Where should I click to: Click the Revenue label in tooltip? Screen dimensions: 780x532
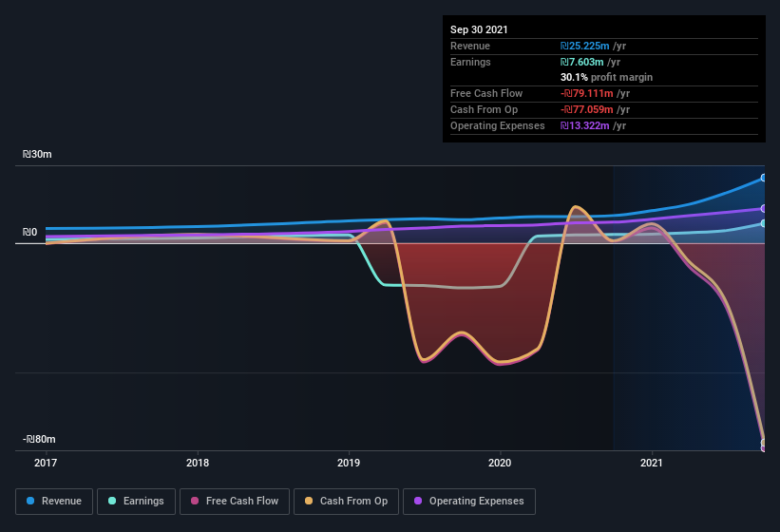[x=470, y=46]
